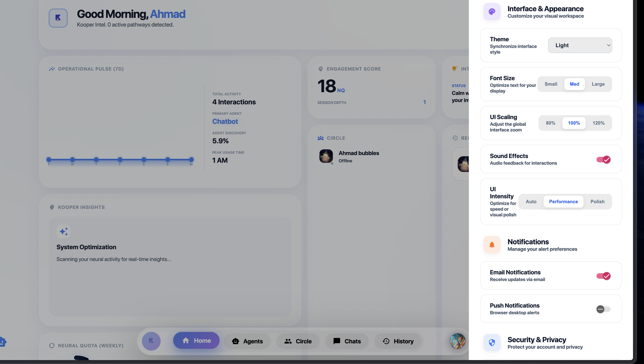Click the puzzle piece icon at left edge
Viewport: 644px width, 364px height.
click(x=3, y=342)
